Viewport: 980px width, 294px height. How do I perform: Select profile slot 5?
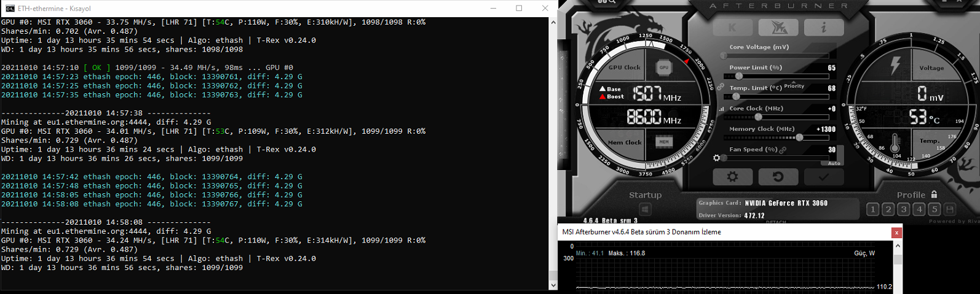tap(935, 209)
